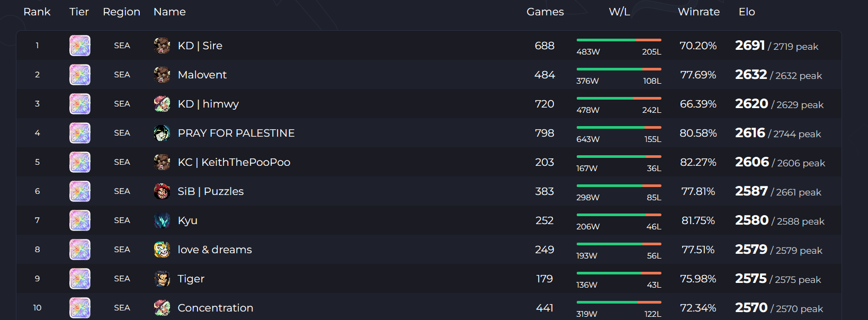Open KD | Sire's avatar icon
Screen dimensions: 868x320
pos(162,46)
